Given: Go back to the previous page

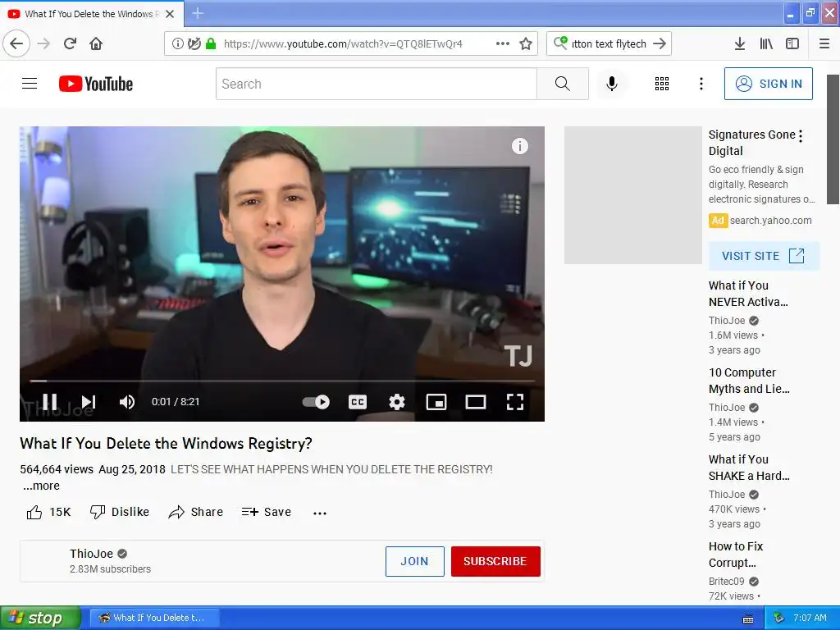Looking at the screenshot, I should [x=16, y=43].
